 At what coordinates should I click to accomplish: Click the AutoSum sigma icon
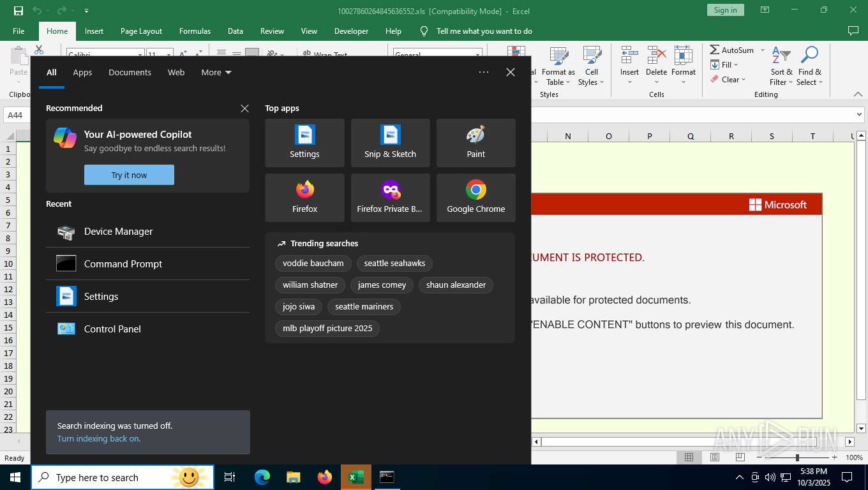pyautogui.click(x=715, y=50)
